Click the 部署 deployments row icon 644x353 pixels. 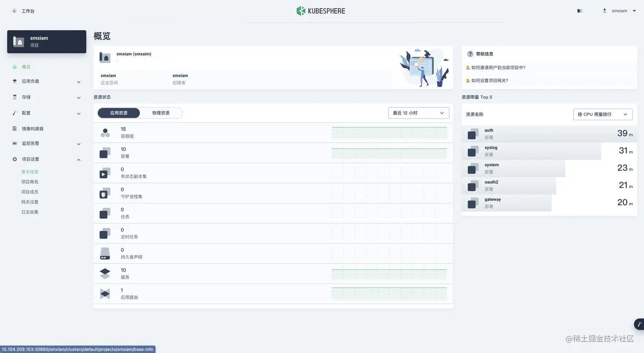[x=105, y=153]
